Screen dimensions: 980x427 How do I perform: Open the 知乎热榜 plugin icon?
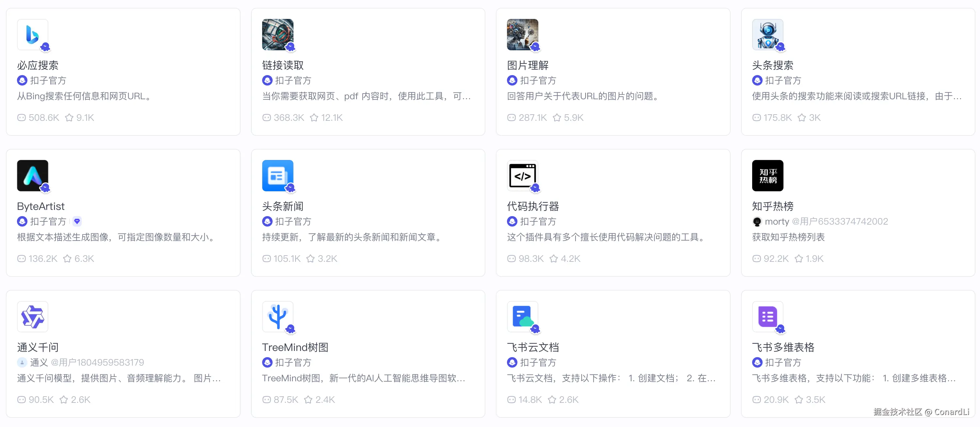(x=768, y=175)
